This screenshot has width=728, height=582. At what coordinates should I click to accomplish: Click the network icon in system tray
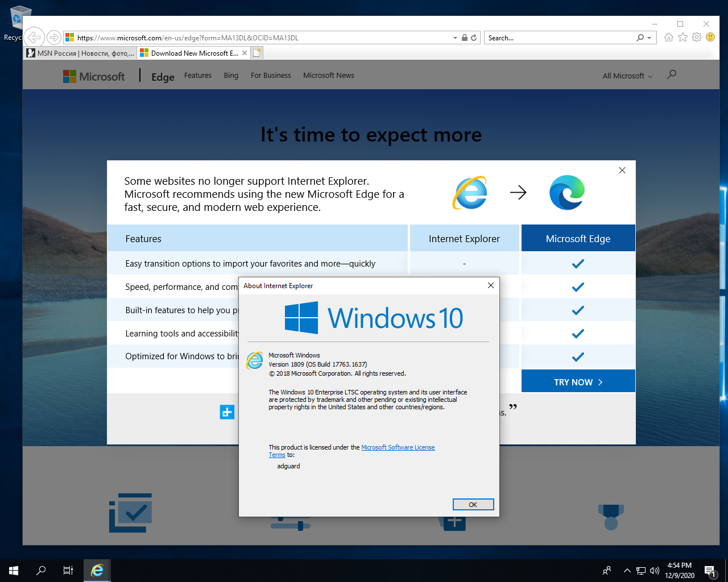[x=641, y=571]
